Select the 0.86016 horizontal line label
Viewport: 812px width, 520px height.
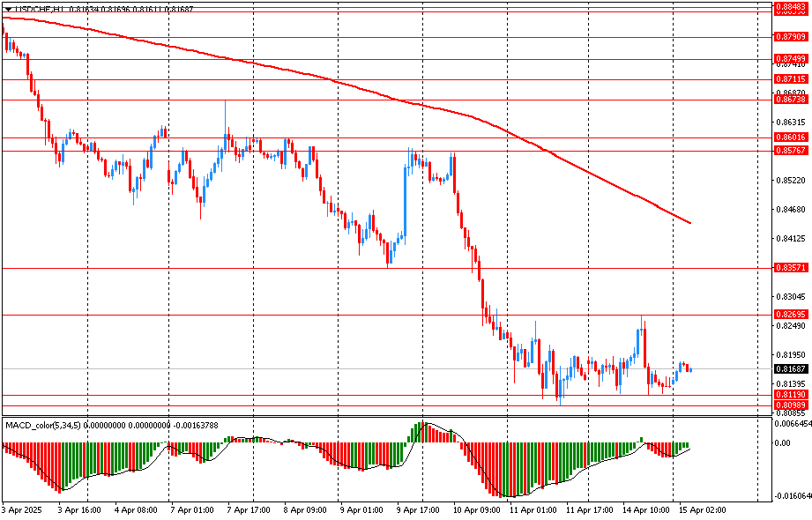[790, 138]
